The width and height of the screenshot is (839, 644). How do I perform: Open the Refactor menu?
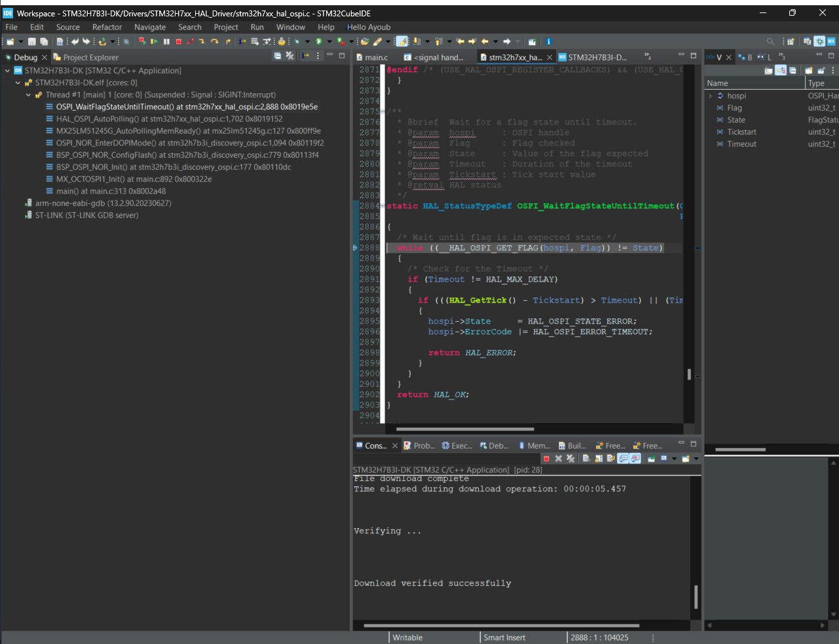pyautogui.click(x=107, y=27)
